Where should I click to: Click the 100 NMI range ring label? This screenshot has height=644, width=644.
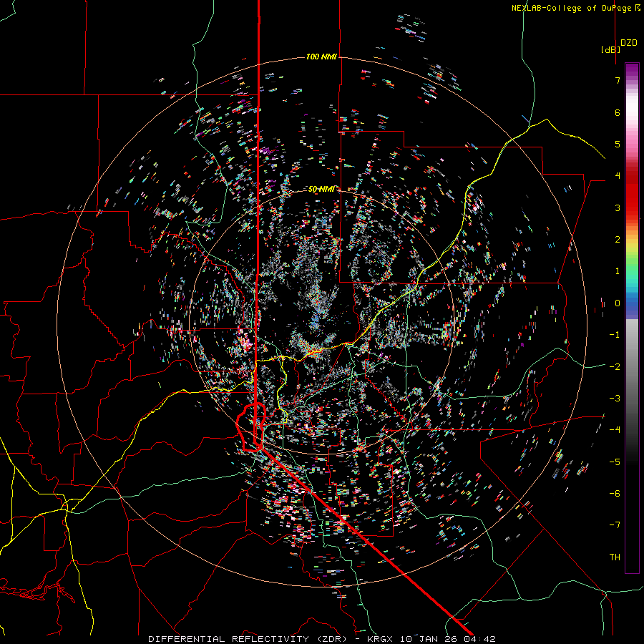(x=321, y=57)
